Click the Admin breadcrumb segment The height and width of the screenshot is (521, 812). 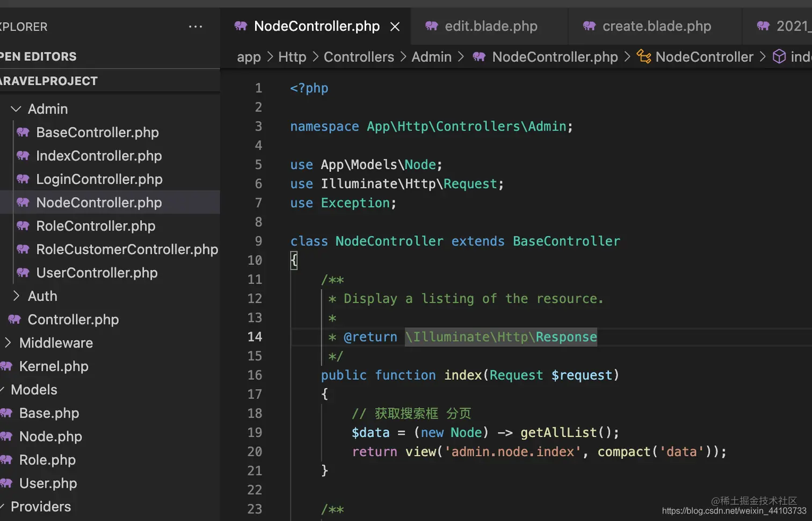pos(431,57)
